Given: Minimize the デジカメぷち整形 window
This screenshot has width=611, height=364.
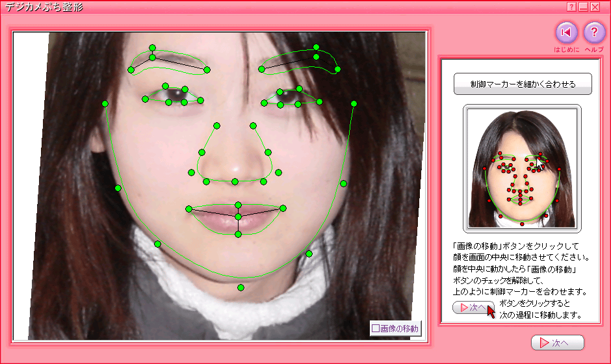Looking at the screenshot, I should pos(583,6).
